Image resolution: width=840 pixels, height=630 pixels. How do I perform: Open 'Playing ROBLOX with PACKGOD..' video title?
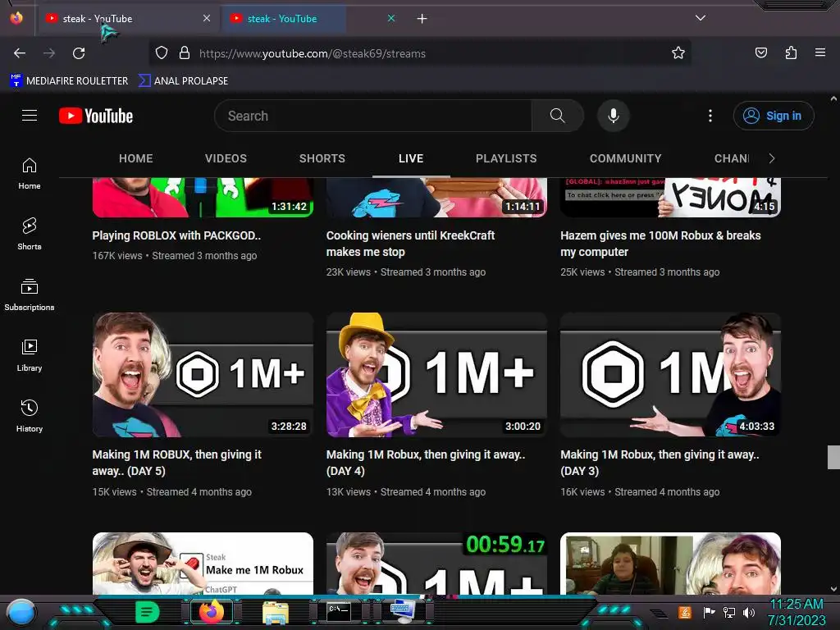point(176,235)
